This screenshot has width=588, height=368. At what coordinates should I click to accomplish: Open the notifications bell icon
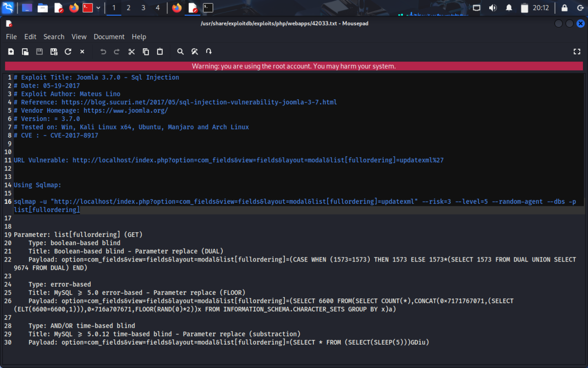pos(509,8)
